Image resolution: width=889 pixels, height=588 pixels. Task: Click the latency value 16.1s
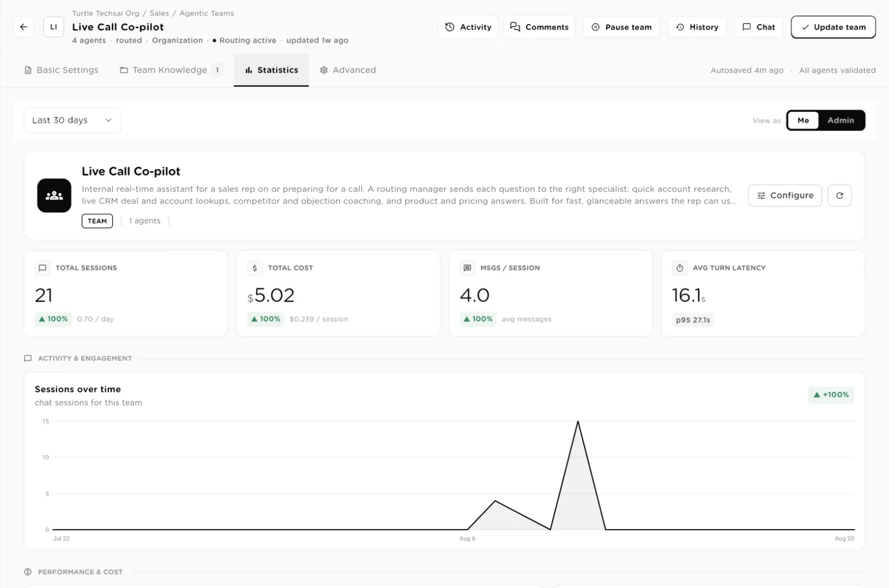point(688,295)
